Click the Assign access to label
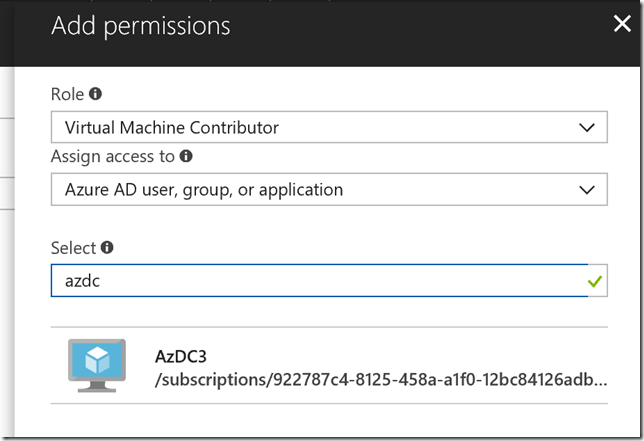The image size is (644, 441). 114,156
